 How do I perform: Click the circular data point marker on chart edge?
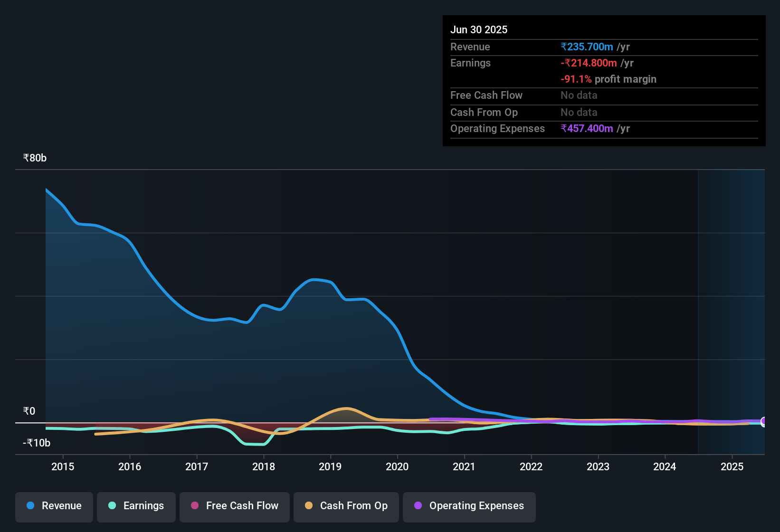(x=763, y=422)
